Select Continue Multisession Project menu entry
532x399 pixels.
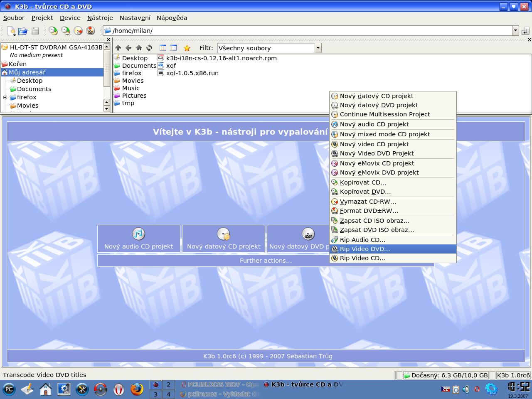click(x=393, y=114)
